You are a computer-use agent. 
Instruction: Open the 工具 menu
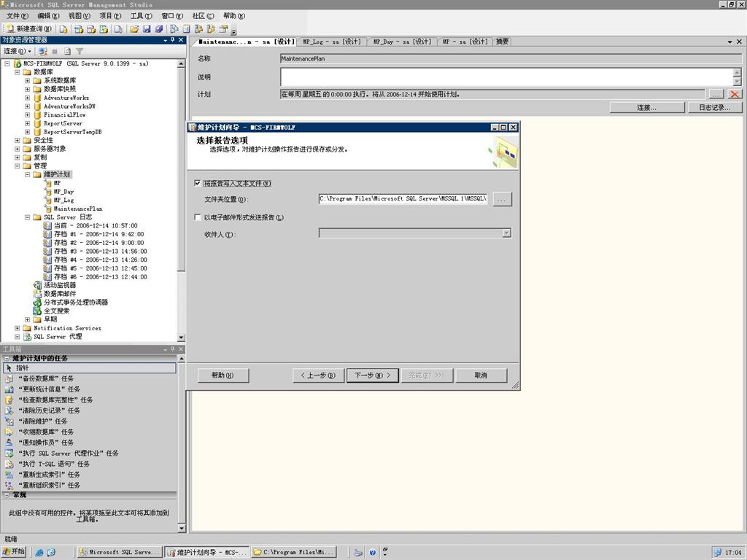[x=141, y=16]
